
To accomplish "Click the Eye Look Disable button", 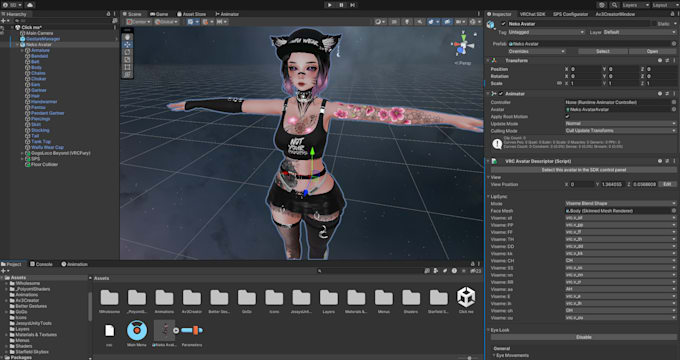I will pyautogui.click(x=584, y=337).
